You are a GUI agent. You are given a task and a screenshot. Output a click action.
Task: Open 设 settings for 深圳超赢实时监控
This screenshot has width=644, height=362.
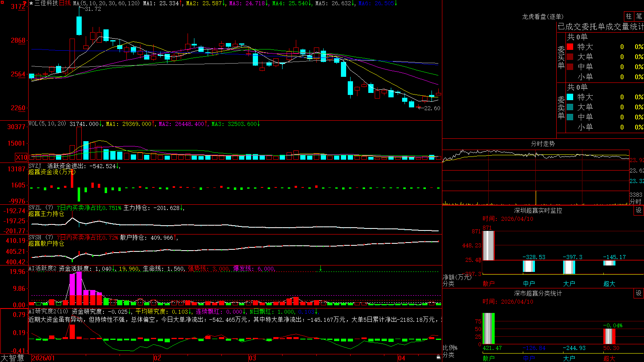click(x=639, y=210)
